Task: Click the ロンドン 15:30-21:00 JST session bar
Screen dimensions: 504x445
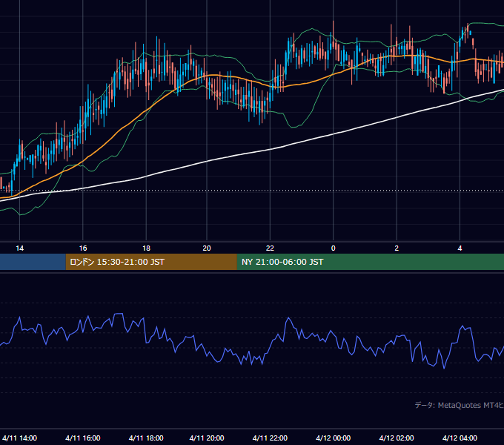Action: tap(151, 262)
